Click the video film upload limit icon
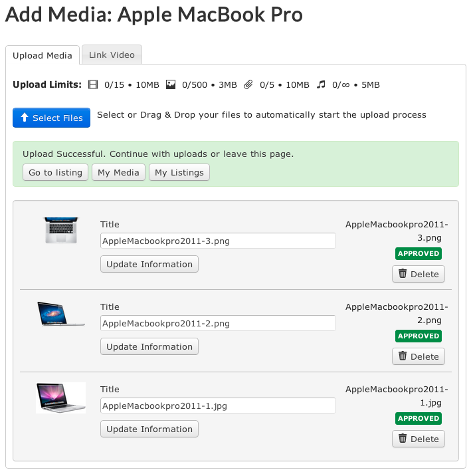The image size is (471, 476). coord(93,84)
